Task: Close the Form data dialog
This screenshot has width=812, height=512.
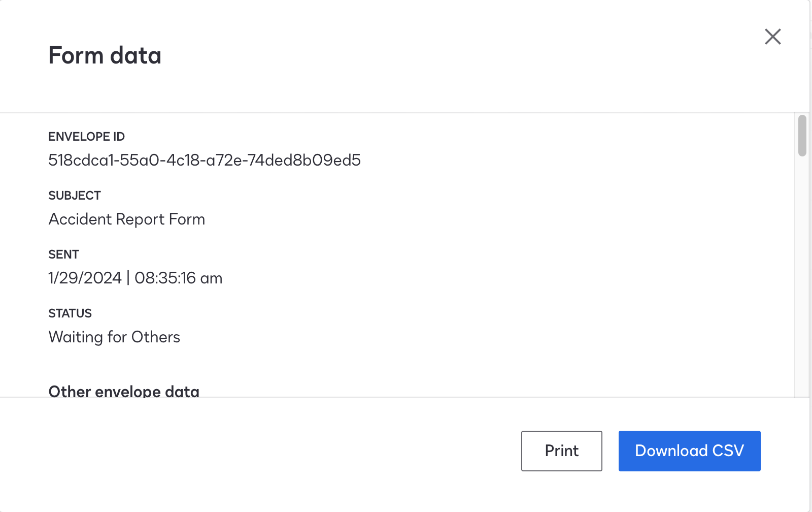Action: click(772, 37)
